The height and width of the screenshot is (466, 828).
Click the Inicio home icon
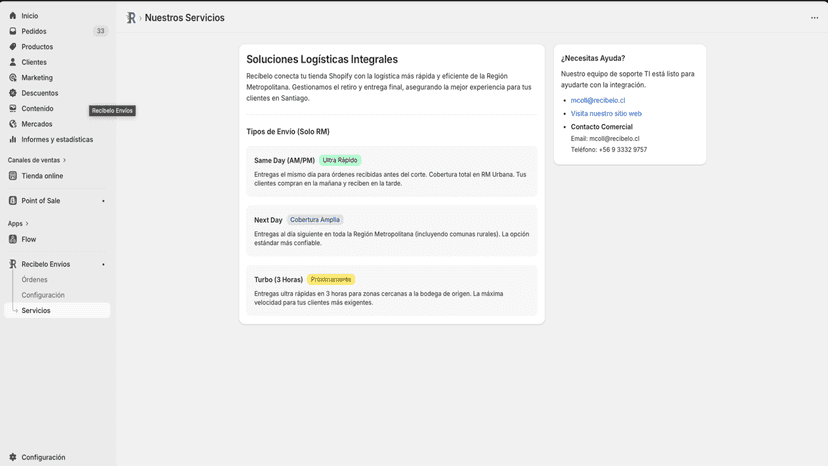(x=13, y=16)
